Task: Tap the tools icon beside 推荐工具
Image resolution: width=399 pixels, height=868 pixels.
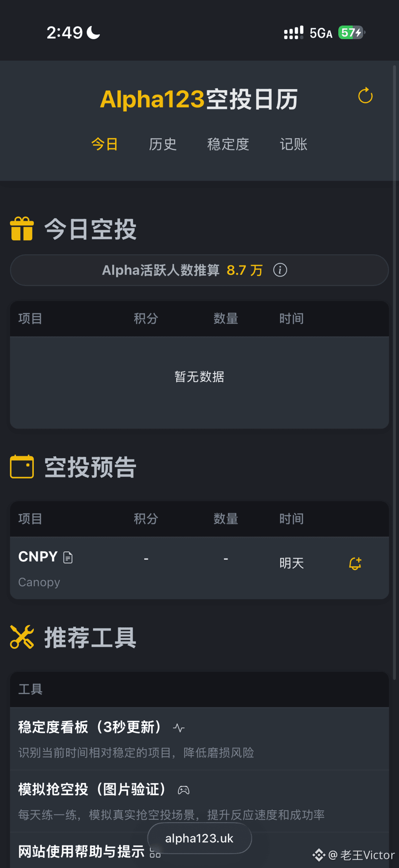Action: click(x=22, y=637)
